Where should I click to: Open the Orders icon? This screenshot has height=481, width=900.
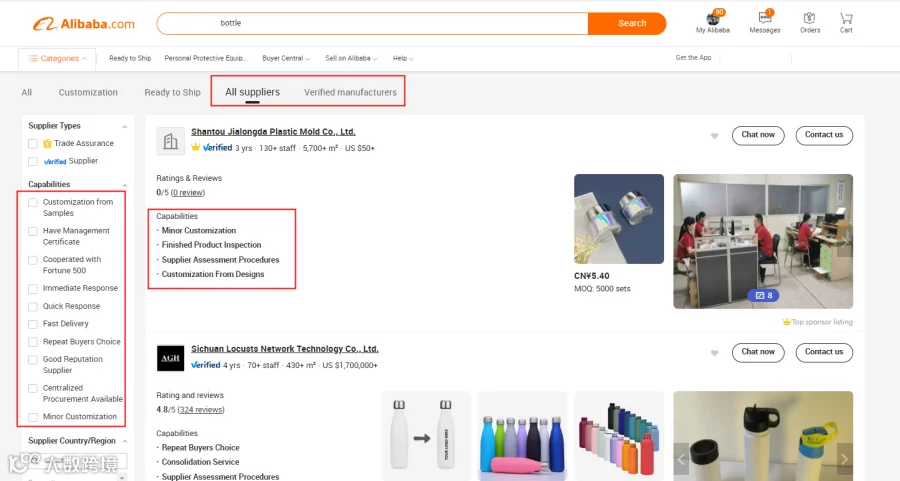pos(809,18)
